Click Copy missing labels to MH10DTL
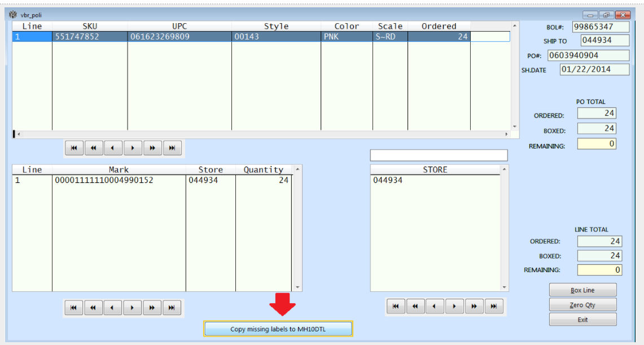Image resolution: width=644 pixels, height=345 pixels. coord(278,328)
